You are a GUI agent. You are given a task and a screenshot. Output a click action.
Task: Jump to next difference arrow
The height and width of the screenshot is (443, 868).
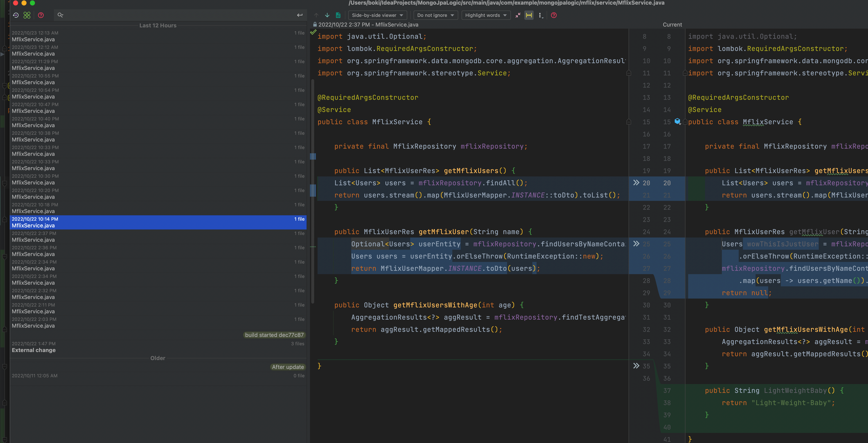[327, 15]
